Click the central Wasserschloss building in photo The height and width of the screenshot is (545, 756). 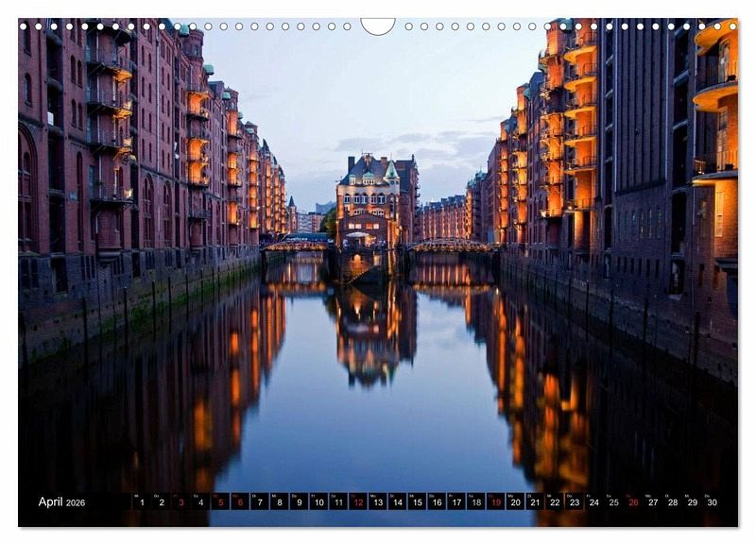(x=370, y=200)
